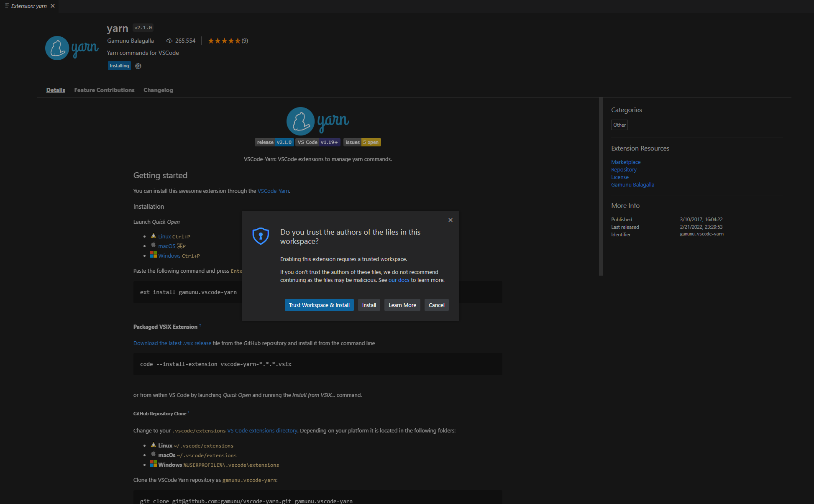
Task: Click the yarn extension logo in header
Action: (x=72, y=48)
